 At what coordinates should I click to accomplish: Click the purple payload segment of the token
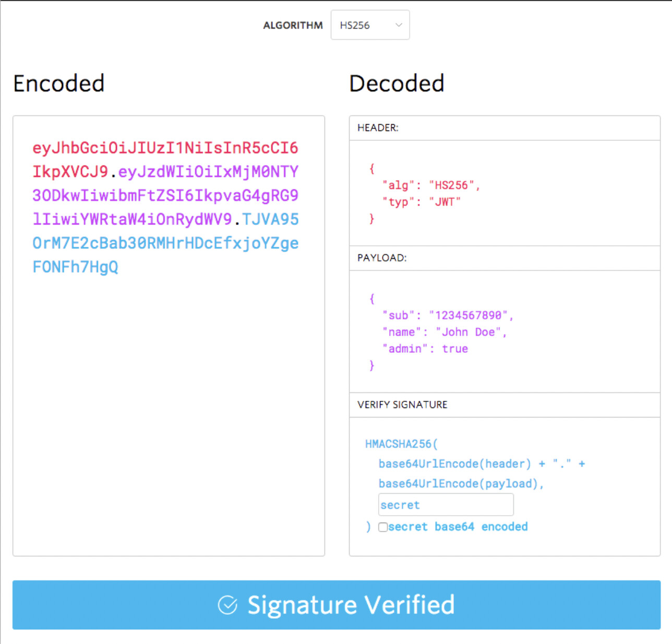(x=165, y=196)
